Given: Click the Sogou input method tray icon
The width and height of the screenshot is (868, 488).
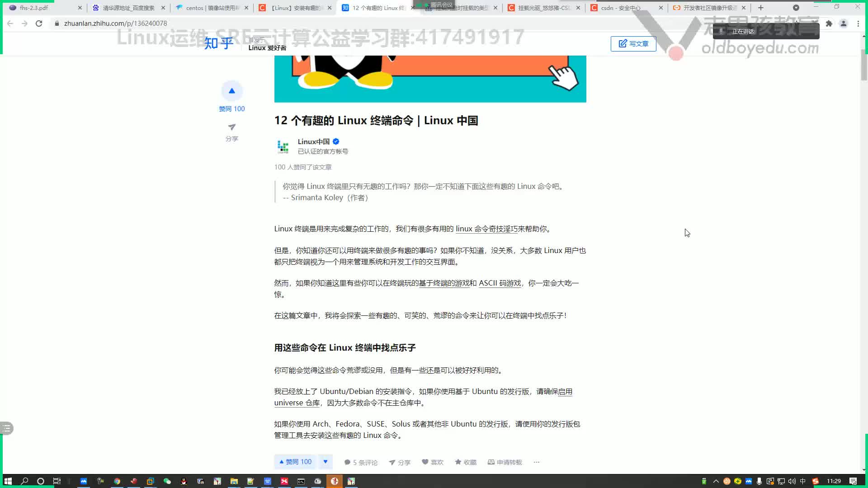Looking at the screenshot, I should [816, 481].
